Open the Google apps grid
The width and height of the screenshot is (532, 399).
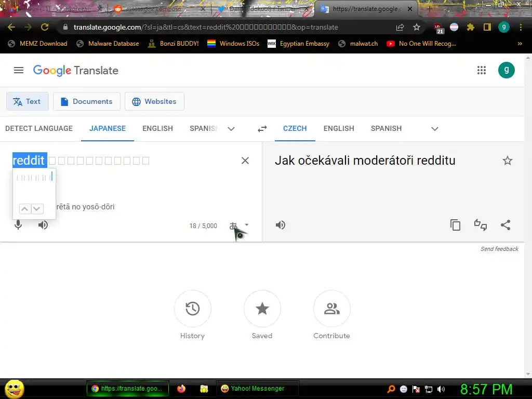(482, 70)
